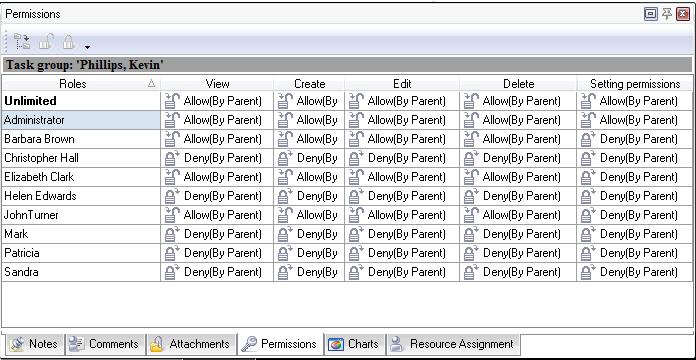Select the Christopher Hall role
The image size is (696, 360).
(81, 158)
